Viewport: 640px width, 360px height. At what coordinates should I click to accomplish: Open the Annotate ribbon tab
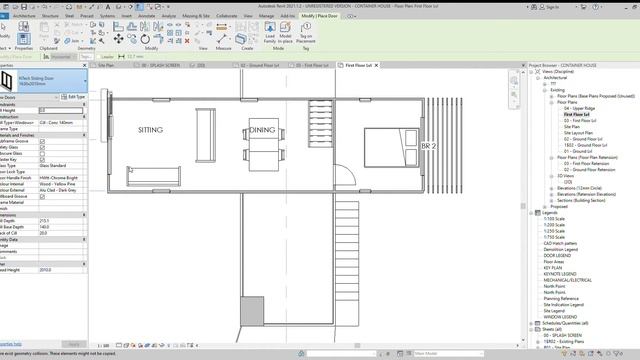click(x=147, y=16)
